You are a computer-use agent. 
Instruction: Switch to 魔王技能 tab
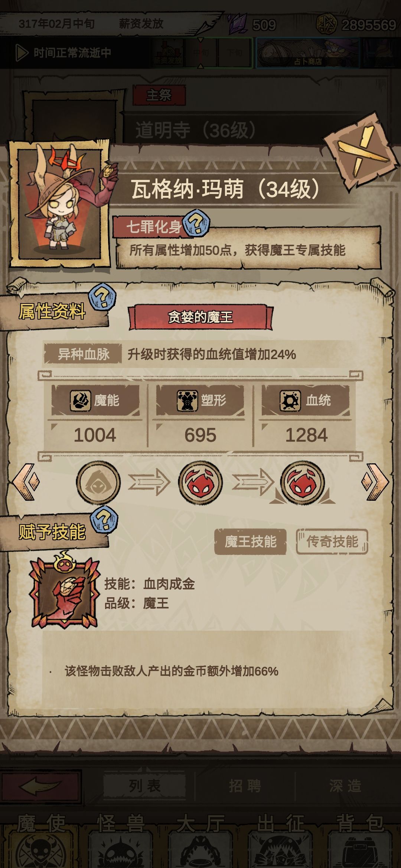(x=250, y=542)
